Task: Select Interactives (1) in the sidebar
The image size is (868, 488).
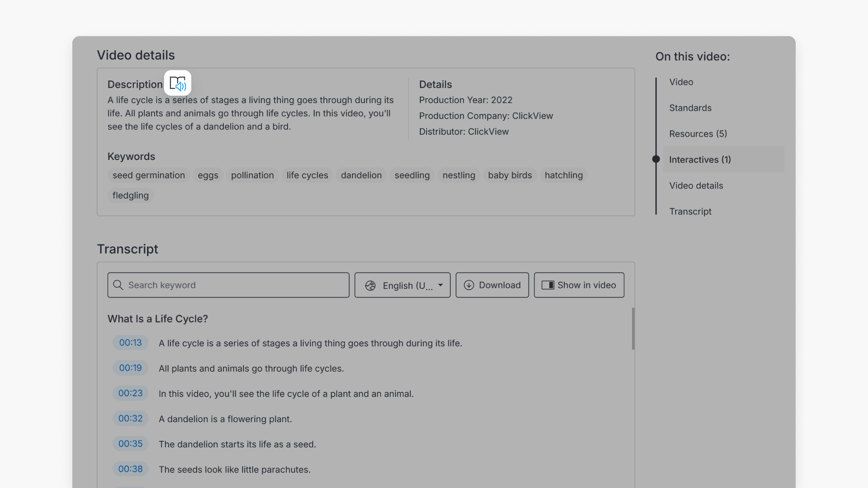Action: point(700,160)
